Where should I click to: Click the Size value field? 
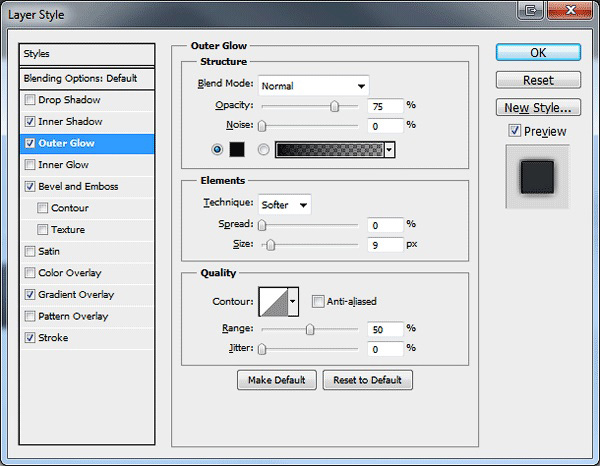pyautogui.click(x=385, y=245)
